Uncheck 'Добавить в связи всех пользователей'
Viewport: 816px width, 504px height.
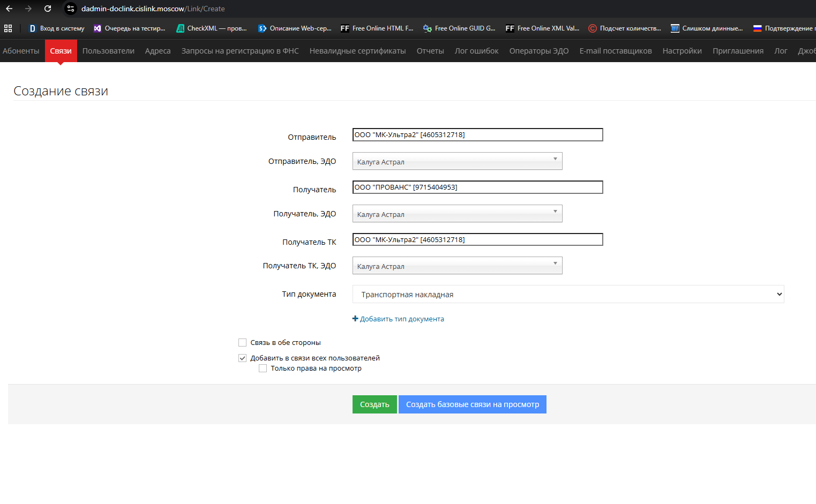243,358
